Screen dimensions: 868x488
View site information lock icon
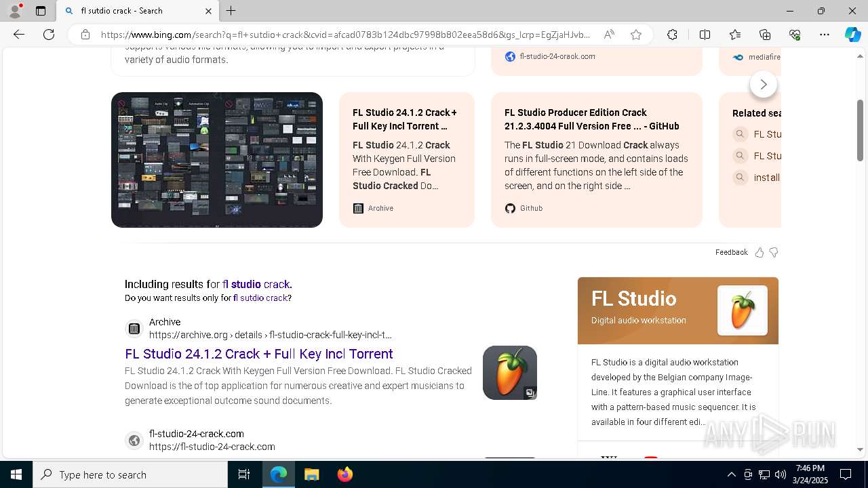click(85, 35)
